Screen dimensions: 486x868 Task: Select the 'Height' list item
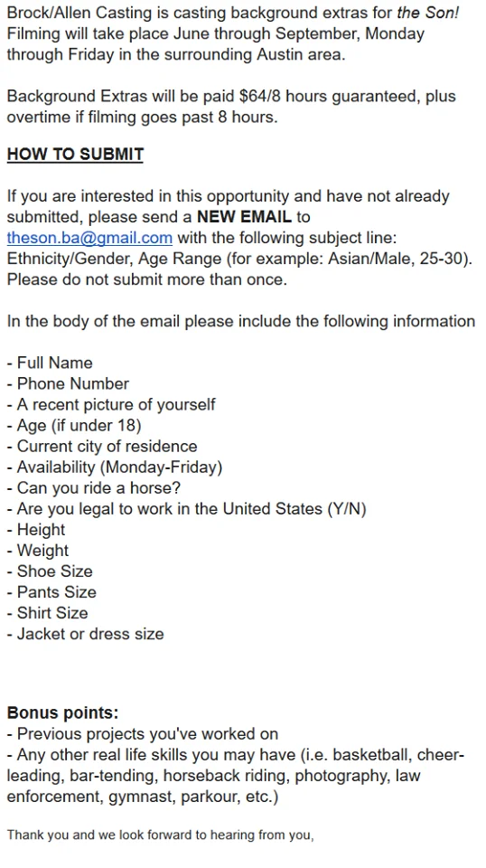36,530
